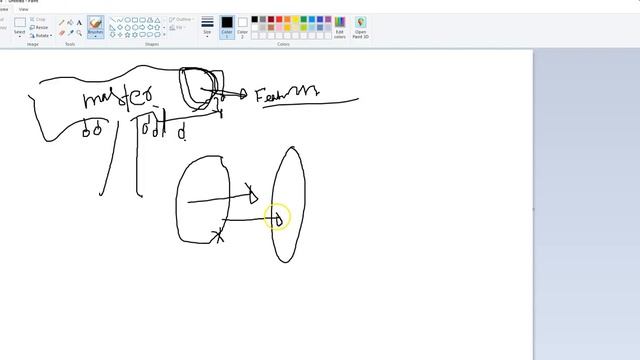Viewport: 640px width, 360px height.
Task: Choose the Polygon shape
Action: coord(150,20)
